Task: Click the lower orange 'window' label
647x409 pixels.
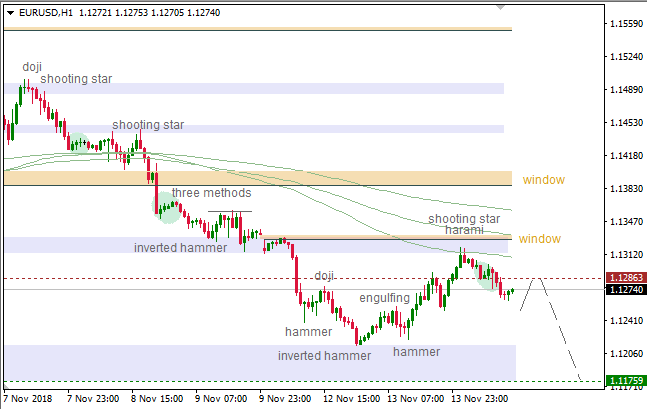Action: click(540, 239)
